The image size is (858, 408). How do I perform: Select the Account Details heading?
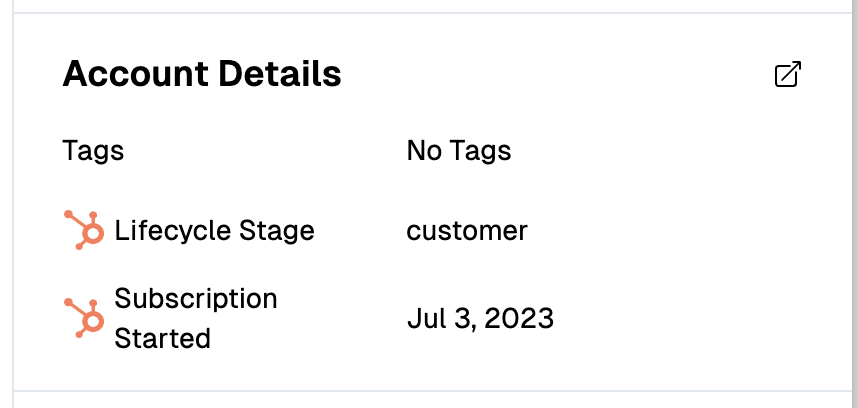point(201,74)
